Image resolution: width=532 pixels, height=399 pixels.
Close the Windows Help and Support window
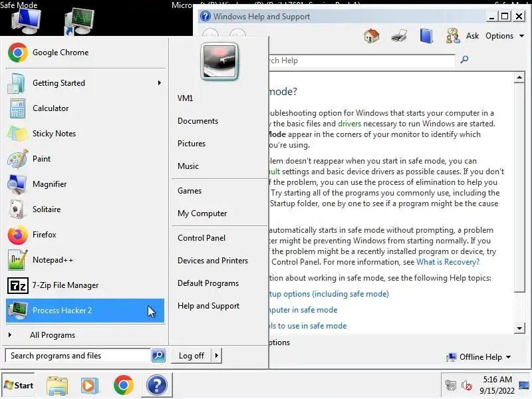pyautogui.click(x=519, y=16)
